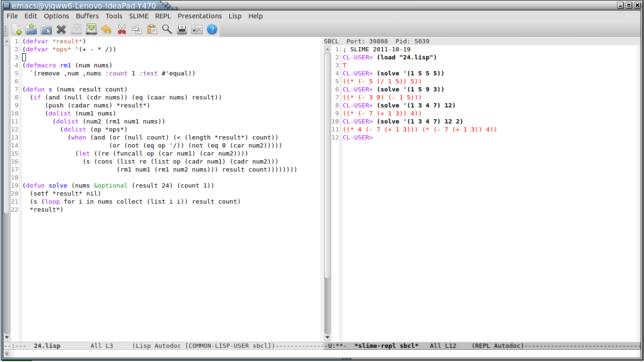Click the 'Pid: 5039' header text

tap(413, 41)
